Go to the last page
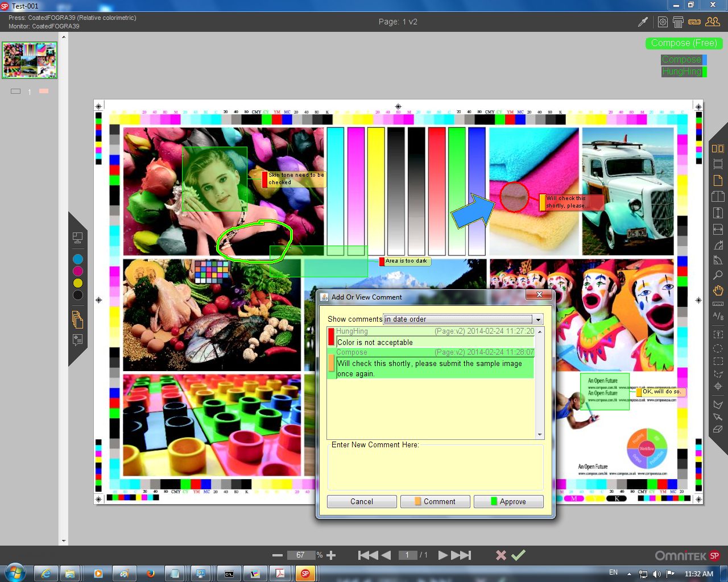Screen dimensions: 728x582 (461, 555)
